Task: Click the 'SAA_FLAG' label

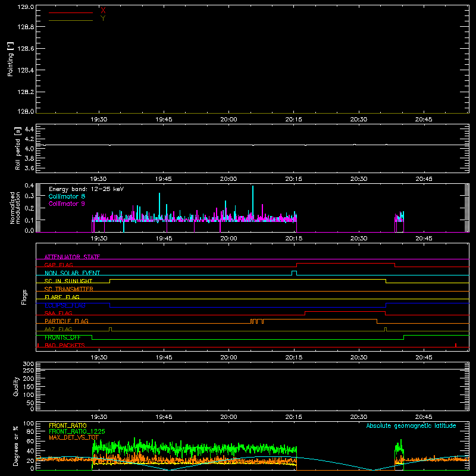Action: [58, 313]
